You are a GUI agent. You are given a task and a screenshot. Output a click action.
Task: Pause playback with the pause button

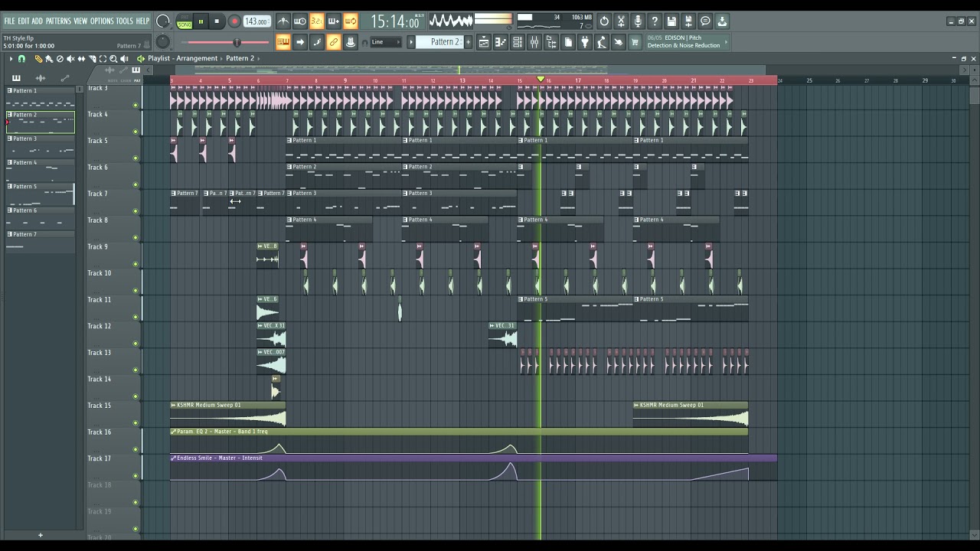tap(201, 22)
